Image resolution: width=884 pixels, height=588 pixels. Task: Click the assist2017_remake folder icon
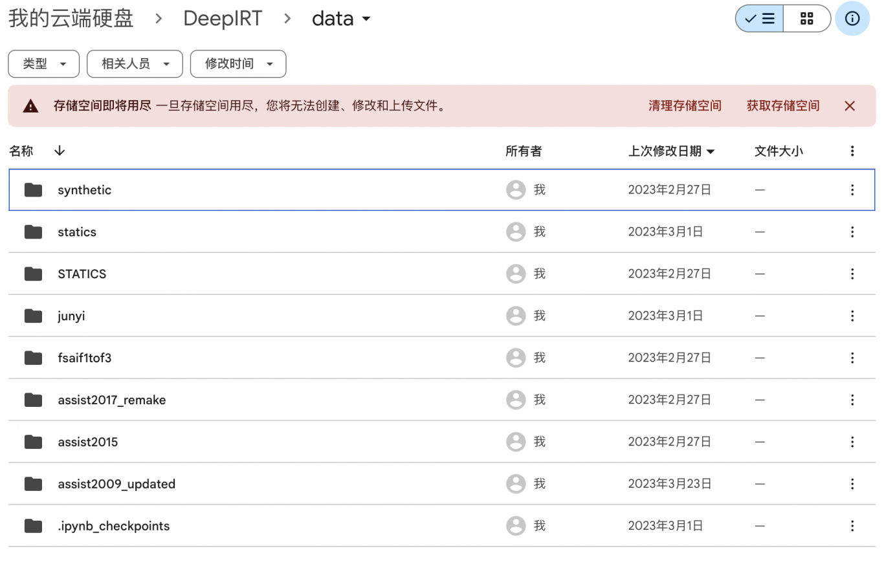[33, 400]
